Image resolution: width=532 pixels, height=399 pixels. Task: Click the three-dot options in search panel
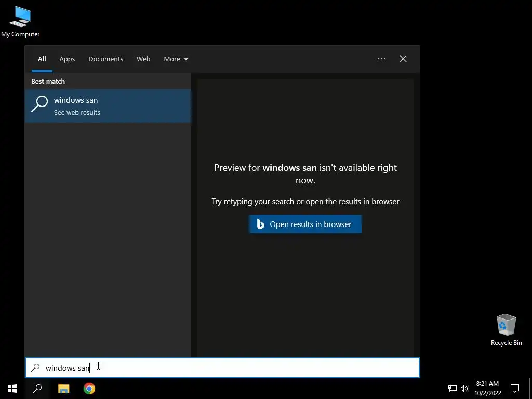[381, 59]
